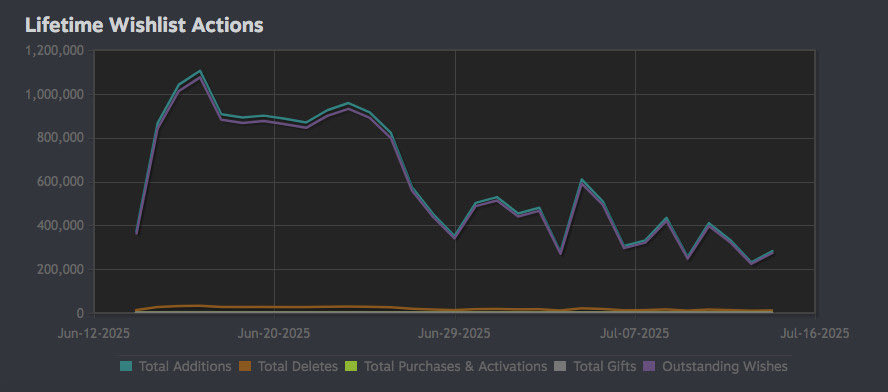Click the Total Purchases & Activations green swatch
Screen dimensions: 888x392
(x=351, y=367)
